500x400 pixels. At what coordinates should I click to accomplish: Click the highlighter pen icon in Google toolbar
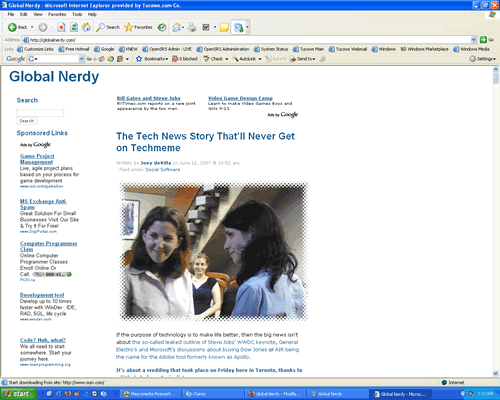point(322,59)
